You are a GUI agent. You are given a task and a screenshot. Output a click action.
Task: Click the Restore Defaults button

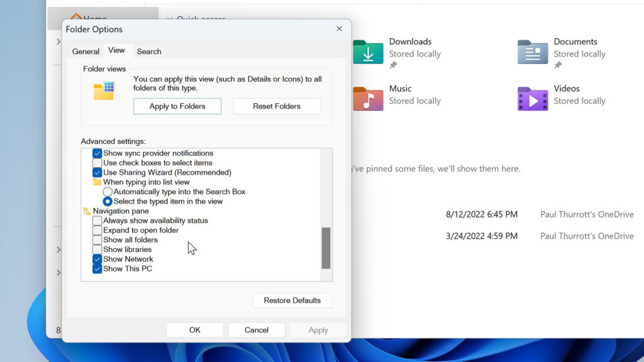coord(292,300)
